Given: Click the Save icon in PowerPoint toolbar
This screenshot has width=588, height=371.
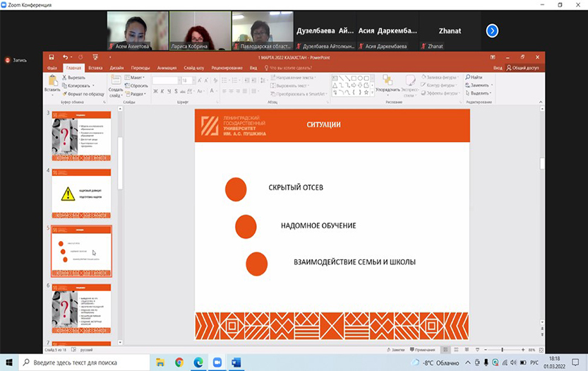Looking at the screenshot, I should pyautogui.click(x=50, y=57).
